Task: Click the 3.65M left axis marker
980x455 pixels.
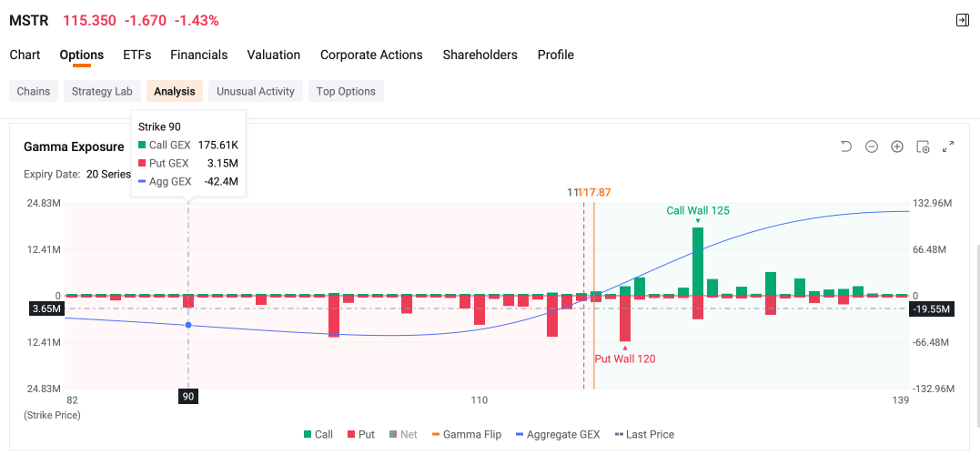Action: tap(47, 308)
